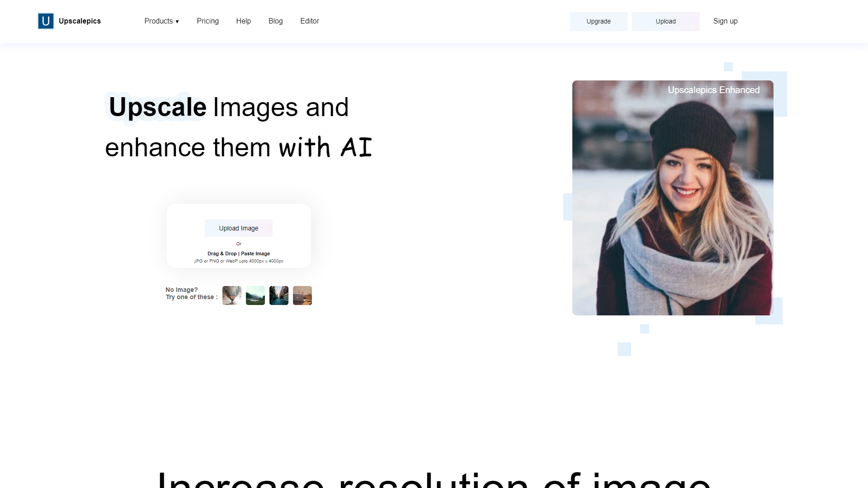Pick the laptop on desk sample thumbnail
This screenshot has height=488, width=868.
click(302, 296)
